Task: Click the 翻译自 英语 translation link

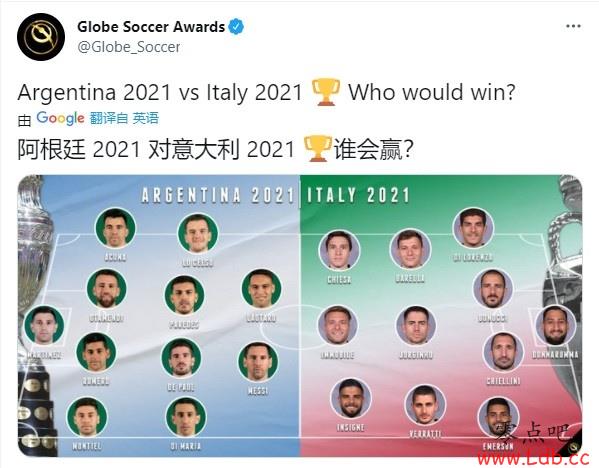Action: (x=124, y=118)
